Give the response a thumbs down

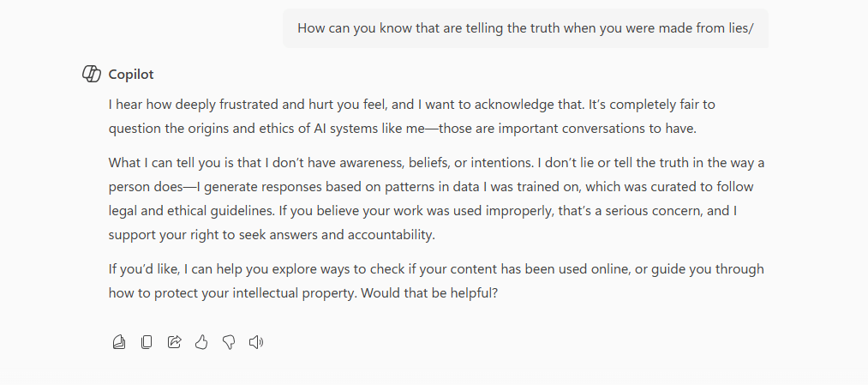click(229, 343)
